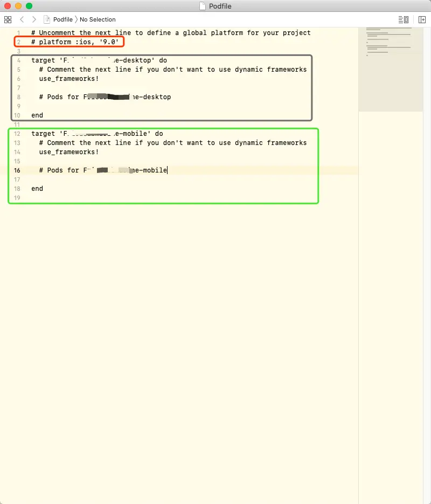Image resolution: width=431 pixels, height=504 pixels.
Task: Click the platform :ios, '9.0' line
Action: click(75, 42)
